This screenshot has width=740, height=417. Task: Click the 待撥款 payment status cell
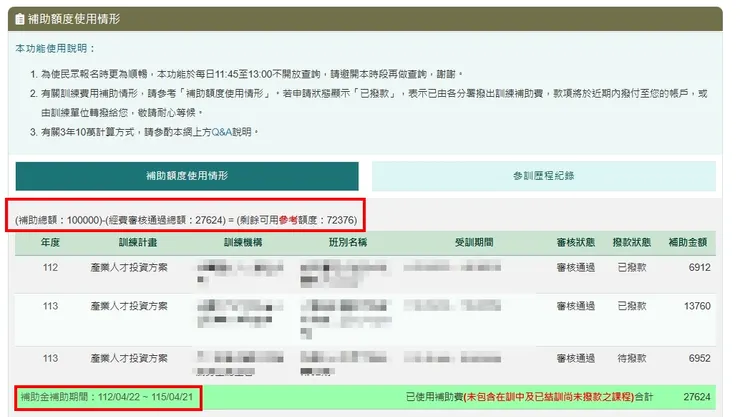click(632, 359)
